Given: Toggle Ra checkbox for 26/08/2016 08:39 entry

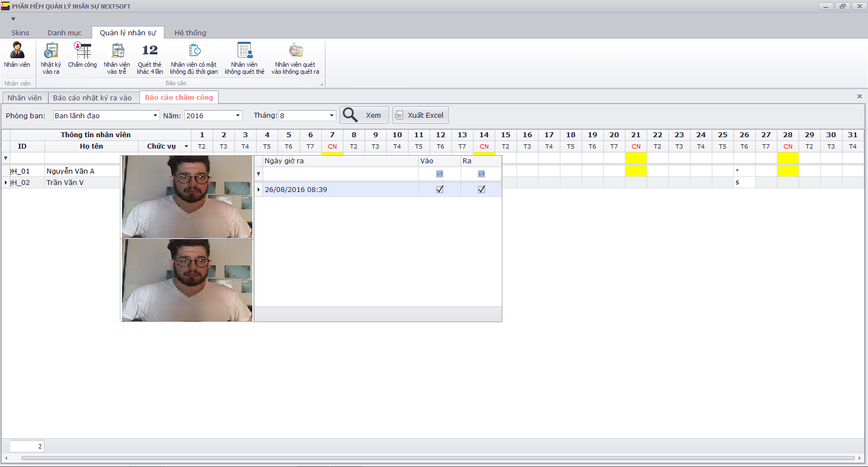Looking at the screenshot, I should coord(481,189).
